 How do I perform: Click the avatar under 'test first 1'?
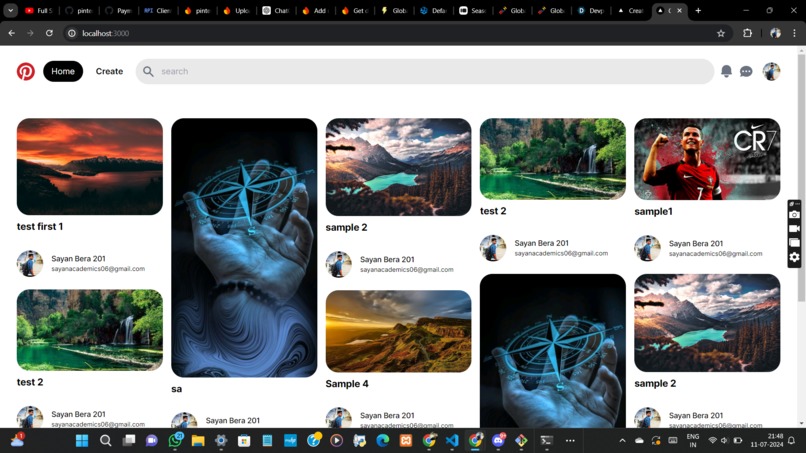coord(30,263)
